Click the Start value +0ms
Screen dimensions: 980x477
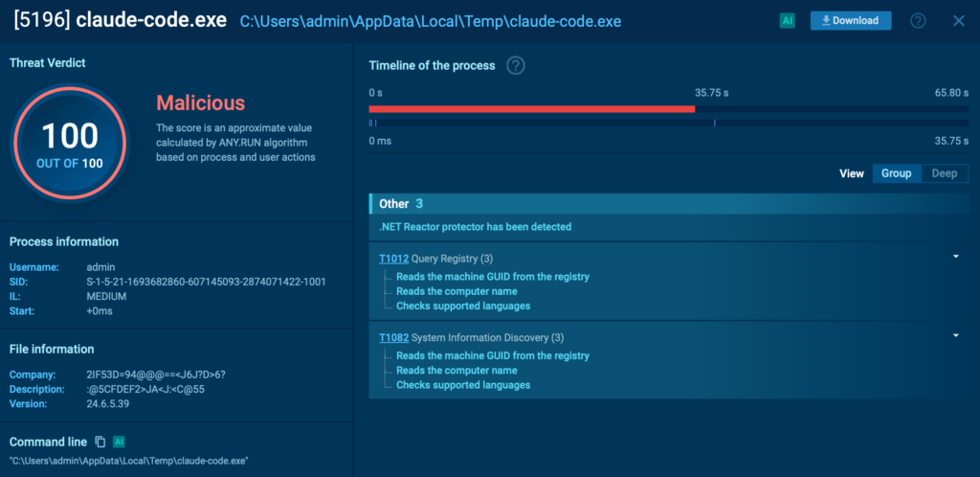[x=100, y=310]
